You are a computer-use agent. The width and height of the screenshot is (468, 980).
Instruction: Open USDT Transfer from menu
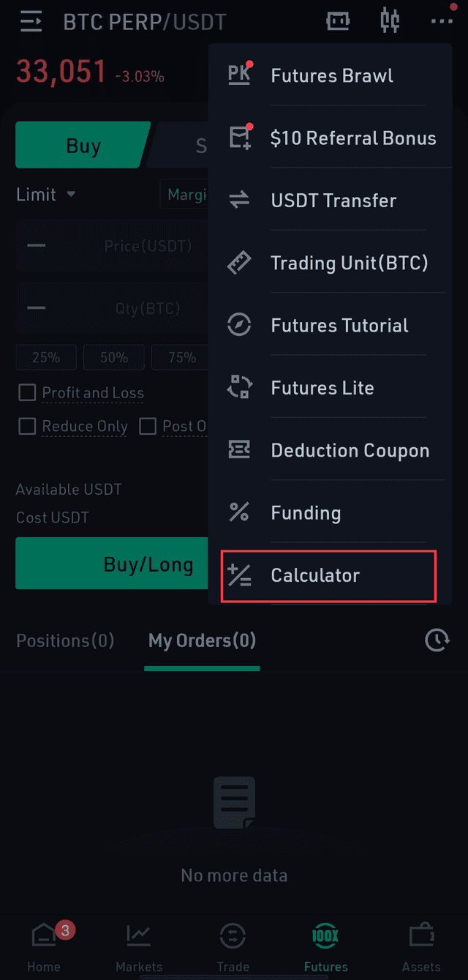click(333, 201)
